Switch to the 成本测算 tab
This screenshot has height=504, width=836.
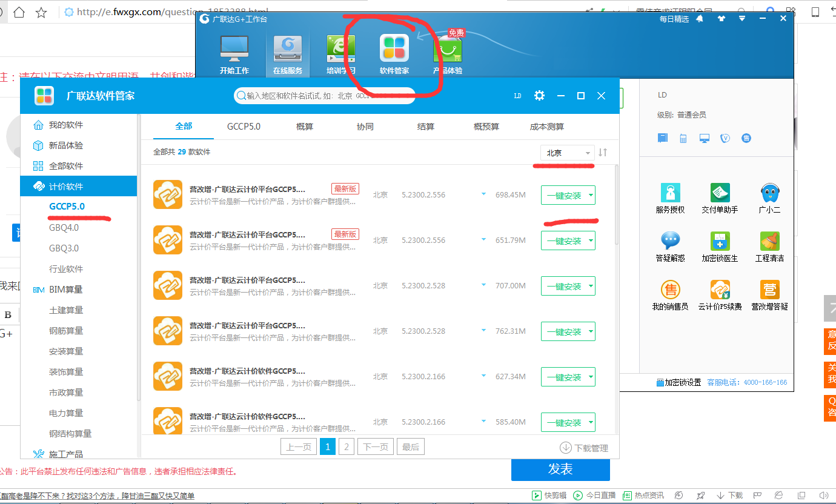point(547,127)
